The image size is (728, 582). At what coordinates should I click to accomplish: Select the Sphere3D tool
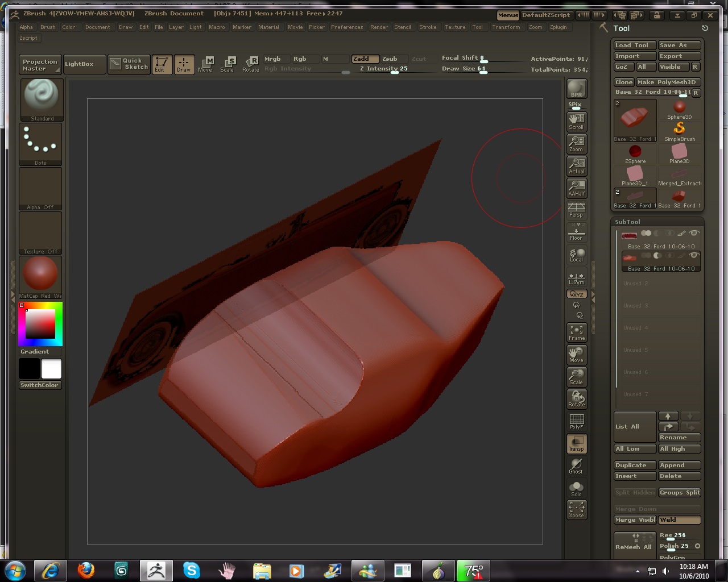680,110
